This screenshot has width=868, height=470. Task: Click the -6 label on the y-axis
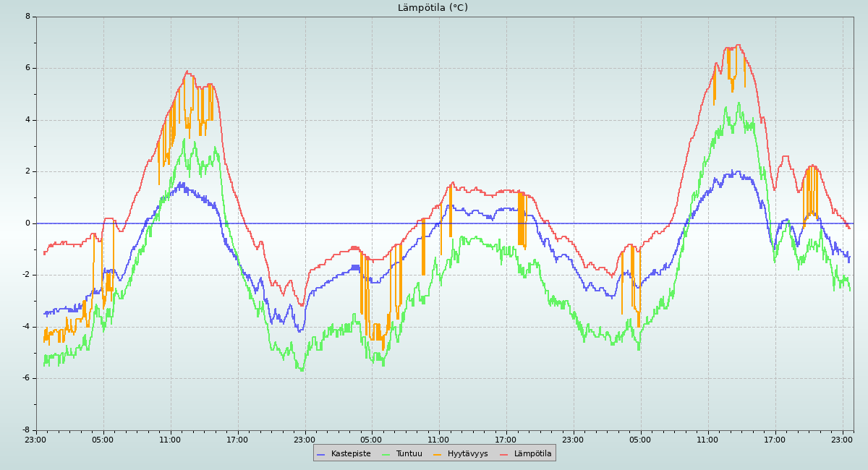(x=26, y=378)
